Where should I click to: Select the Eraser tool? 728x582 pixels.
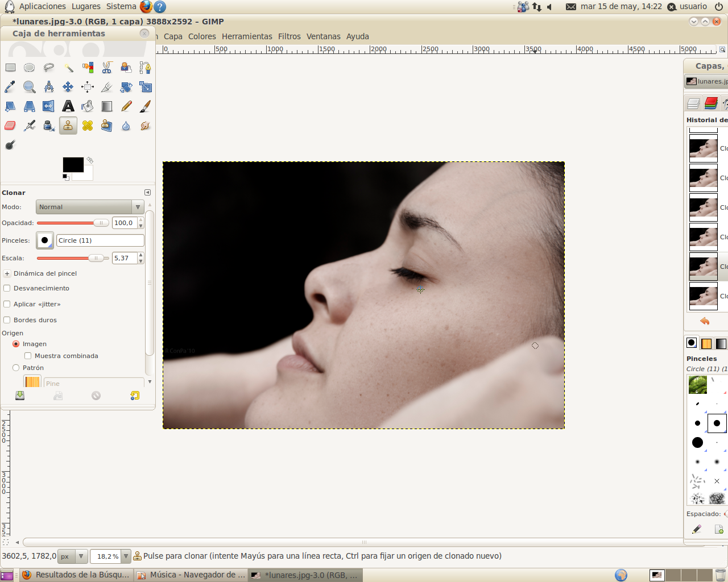pos(10,126)
